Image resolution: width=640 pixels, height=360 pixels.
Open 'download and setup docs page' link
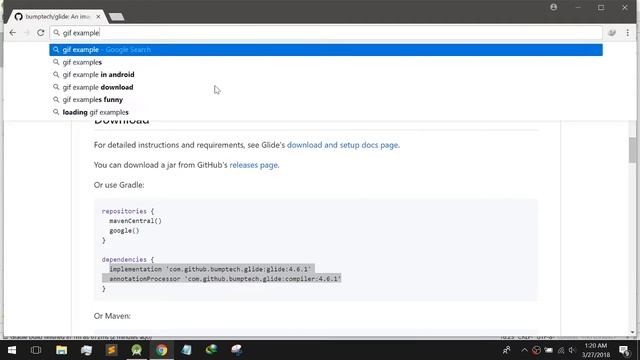tap(342, 145)
